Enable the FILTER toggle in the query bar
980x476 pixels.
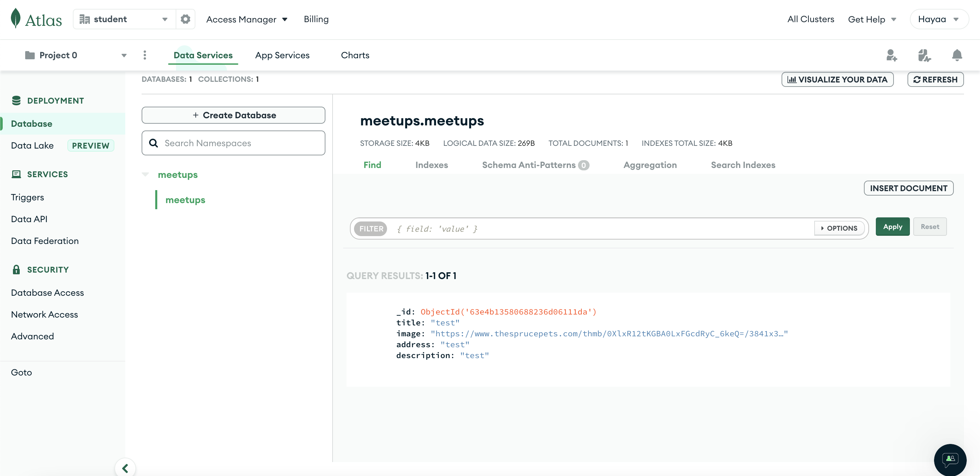point(371,229)
